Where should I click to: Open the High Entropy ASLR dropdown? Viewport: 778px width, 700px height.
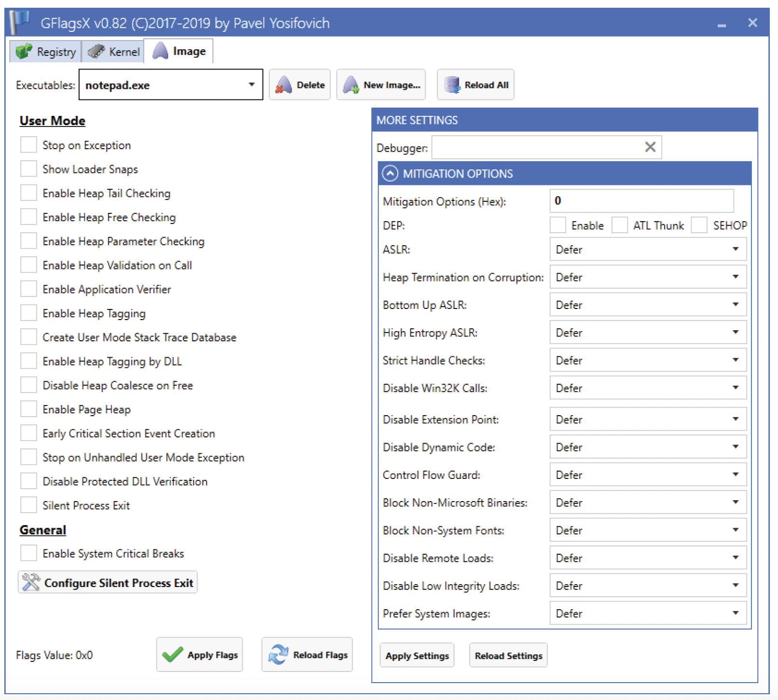click(x=648, y=332)
